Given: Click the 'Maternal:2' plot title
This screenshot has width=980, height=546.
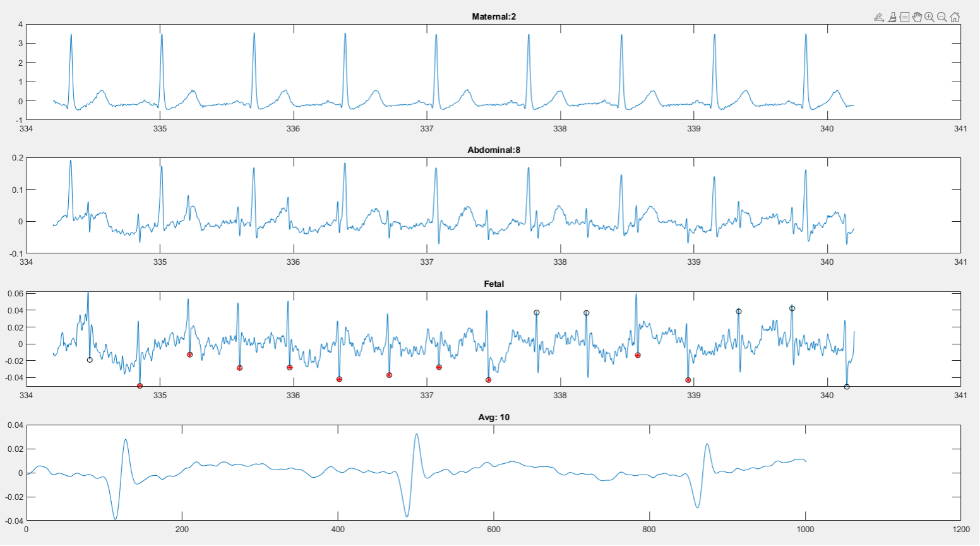Looking at the screenshot, I should pos(493,16).
